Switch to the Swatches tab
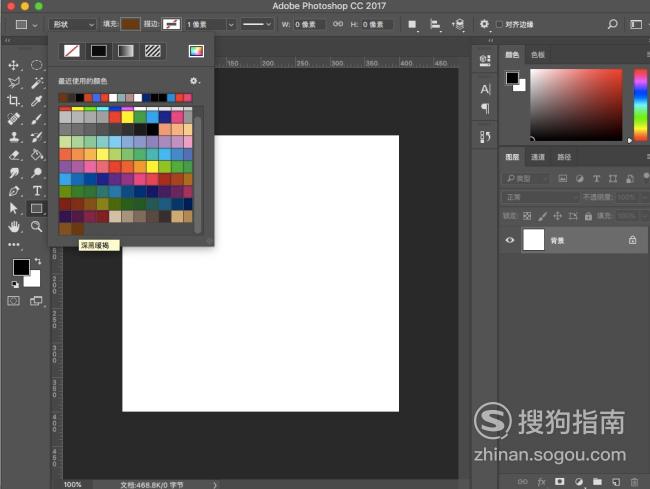Screen dimensions: 650x489 click(x=538, y=55)
